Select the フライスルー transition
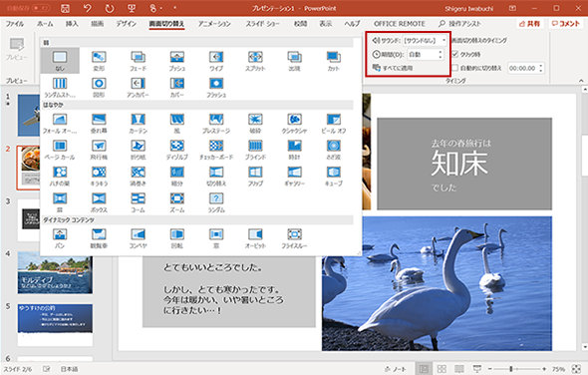Screen dimensions: 588x375 coord(294,238)
